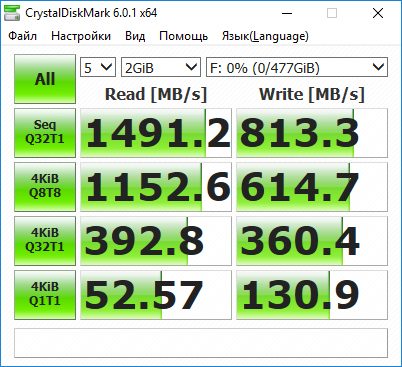Image resolution: width=402 pixels, height=367 pixels.
Task: Click the Write [MB/s] column header
Action: tap(312, 94)
